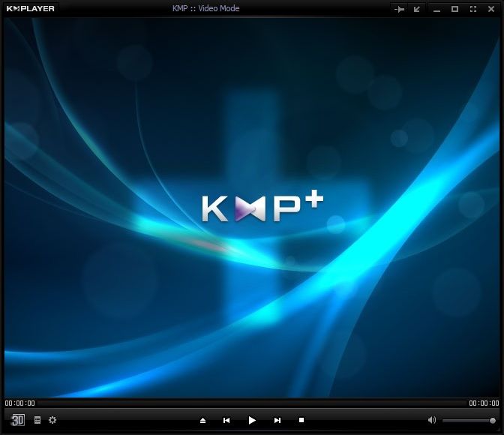Mute the audio with speaker icon
Image resolution: width=504 pixels, height=435 pixels.
tap(432, 420)
